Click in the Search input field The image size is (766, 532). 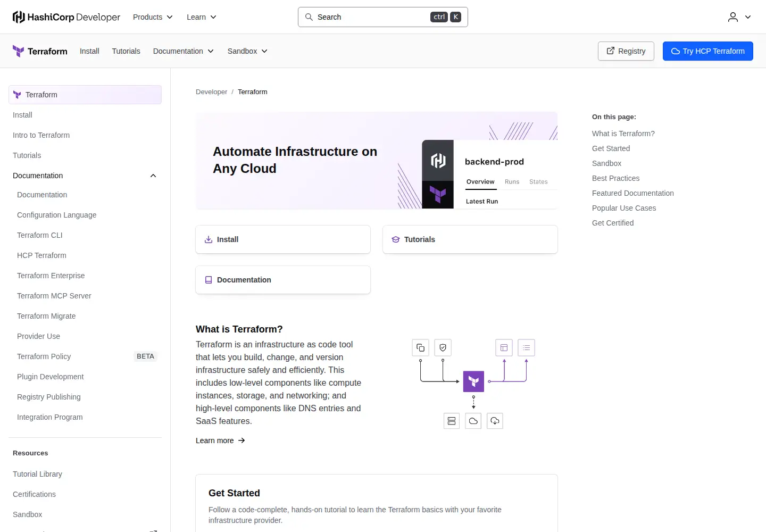click(x=383, y=17)
